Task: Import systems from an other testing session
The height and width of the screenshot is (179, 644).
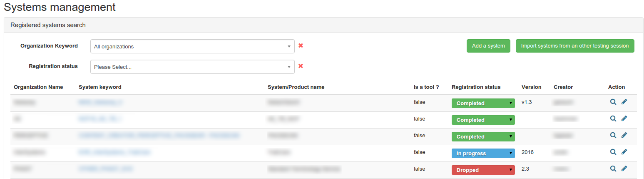Action: point(574,46)
